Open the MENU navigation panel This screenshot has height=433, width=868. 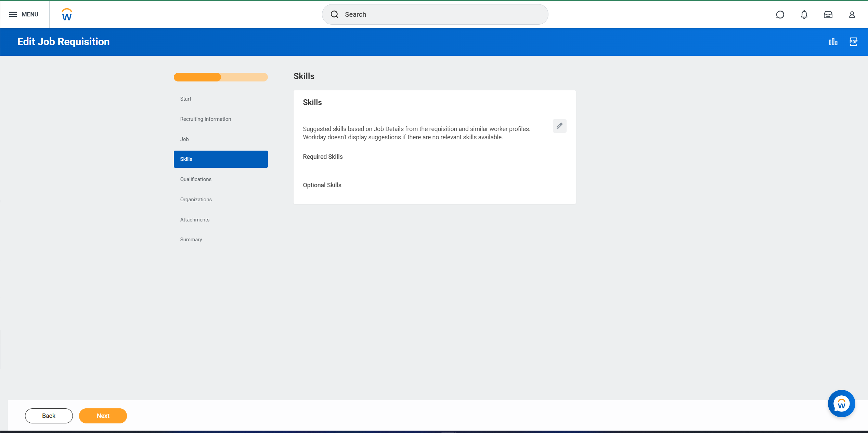coord(24,14)
